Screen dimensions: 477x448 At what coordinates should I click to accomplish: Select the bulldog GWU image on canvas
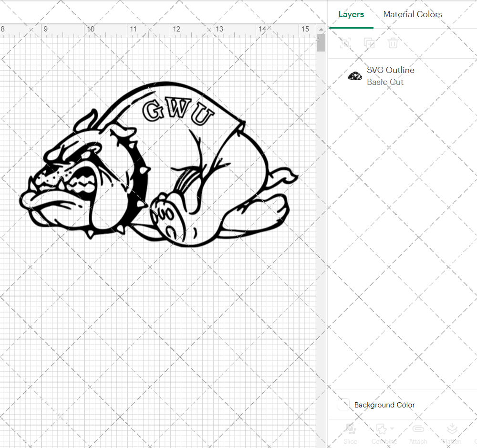click(x=158, y=164)
